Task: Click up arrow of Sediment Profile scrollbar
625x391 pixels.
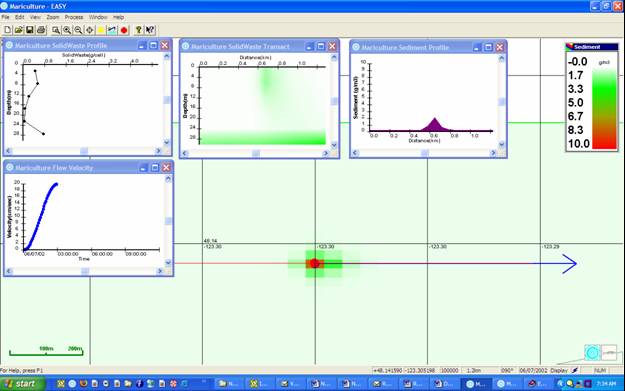Action: tap(501, 59)
